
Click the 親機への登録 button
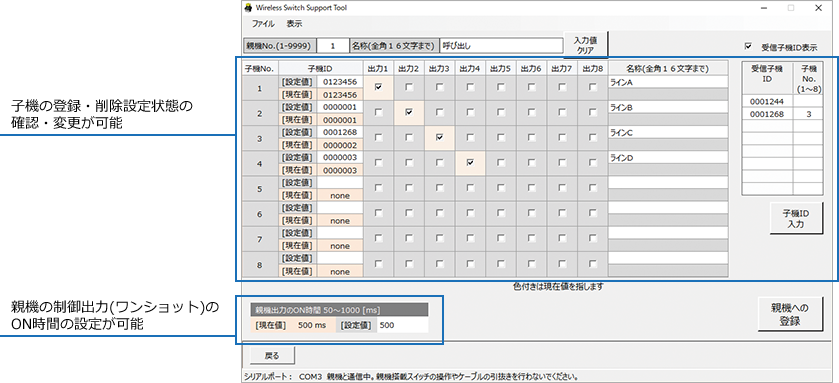click(x=789, y=314)
